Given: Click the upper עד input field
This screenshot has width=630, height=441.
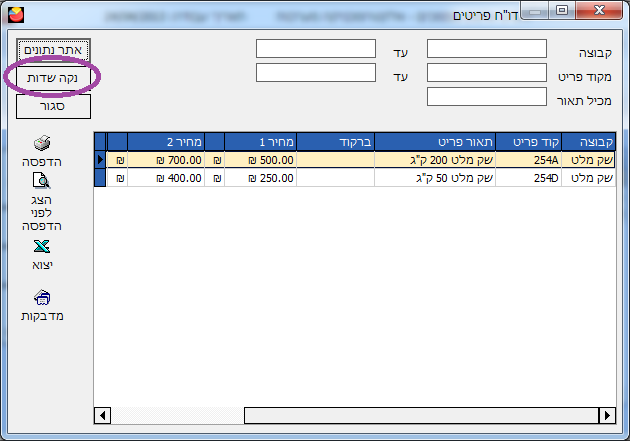Looking at the screenshot, I should (x=315, y=49).
